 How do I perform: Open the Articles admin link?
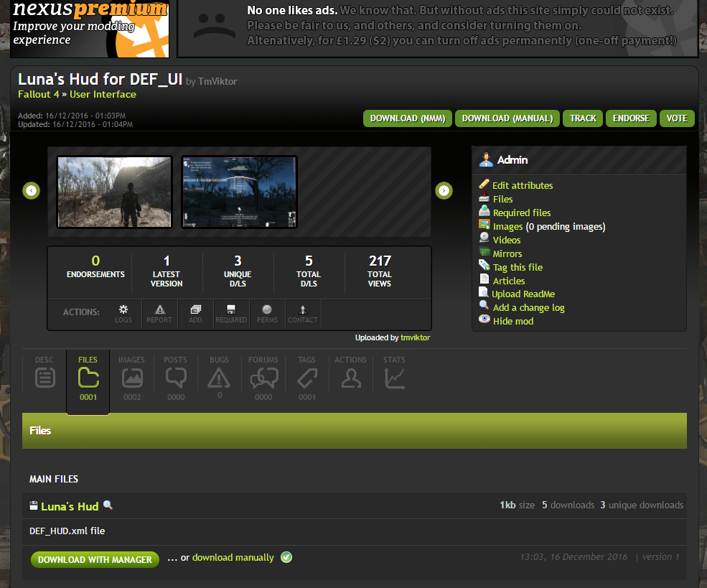pyautogui.click(x=509, y=281)
